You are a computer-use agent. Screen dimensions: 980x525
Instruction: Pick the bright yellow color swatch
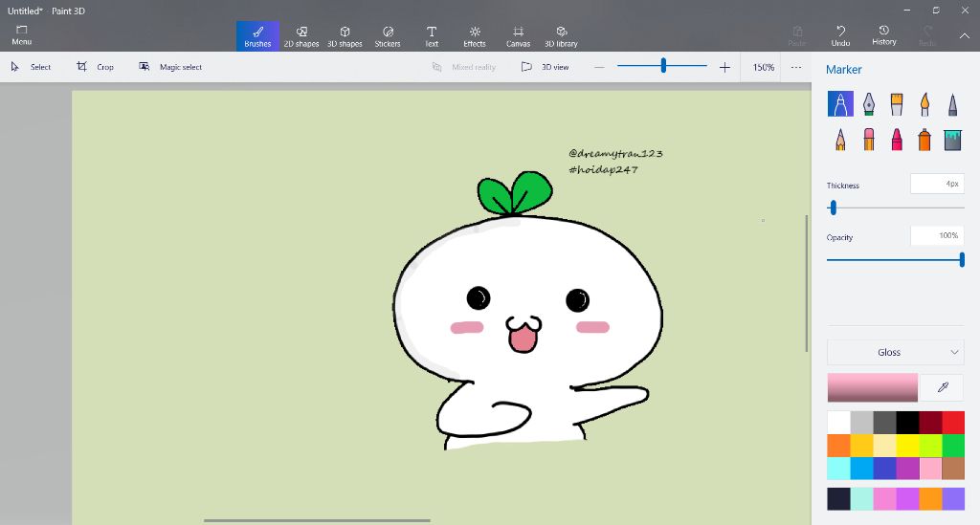click(x=907, y=446)
